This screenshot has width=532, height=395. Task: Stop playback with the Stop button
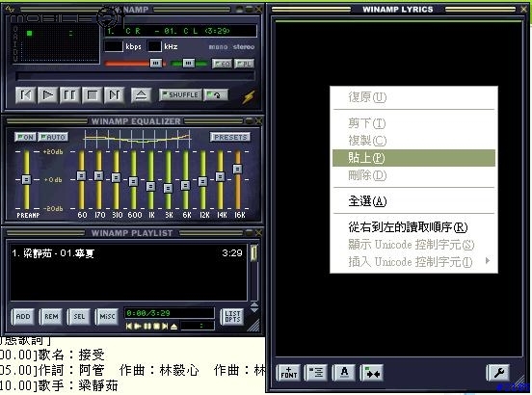pyautogui.click(x=93, y=95)
